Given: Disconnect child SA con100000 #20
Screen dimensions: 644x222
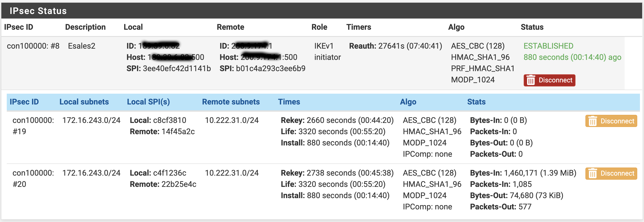Looking at the screenshot, I should (611, 174).
